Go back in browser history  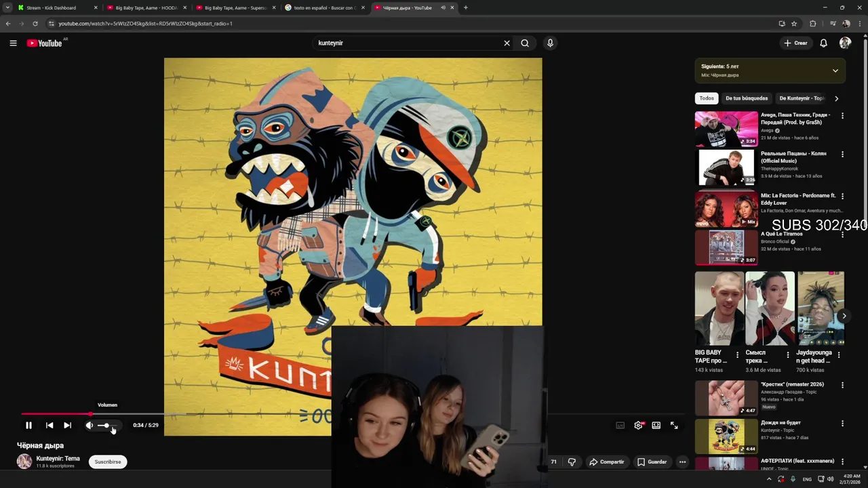7,23
